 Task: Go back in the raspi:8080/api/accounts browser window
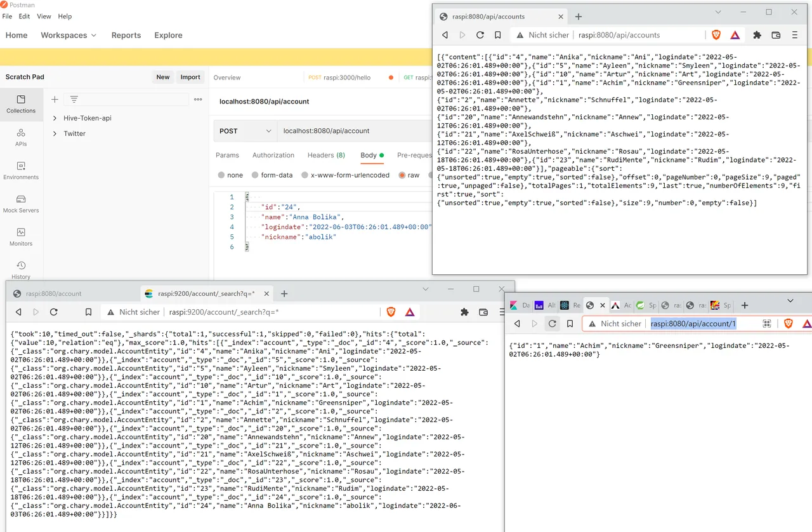click(x=445, y=35)
